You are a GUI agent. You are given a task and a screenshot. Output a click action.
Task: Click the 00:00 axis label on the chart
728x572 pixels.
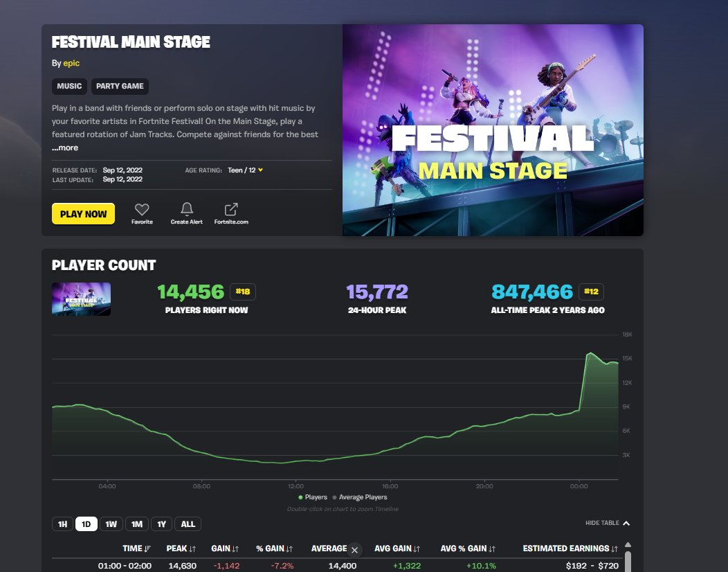[579, 486]
